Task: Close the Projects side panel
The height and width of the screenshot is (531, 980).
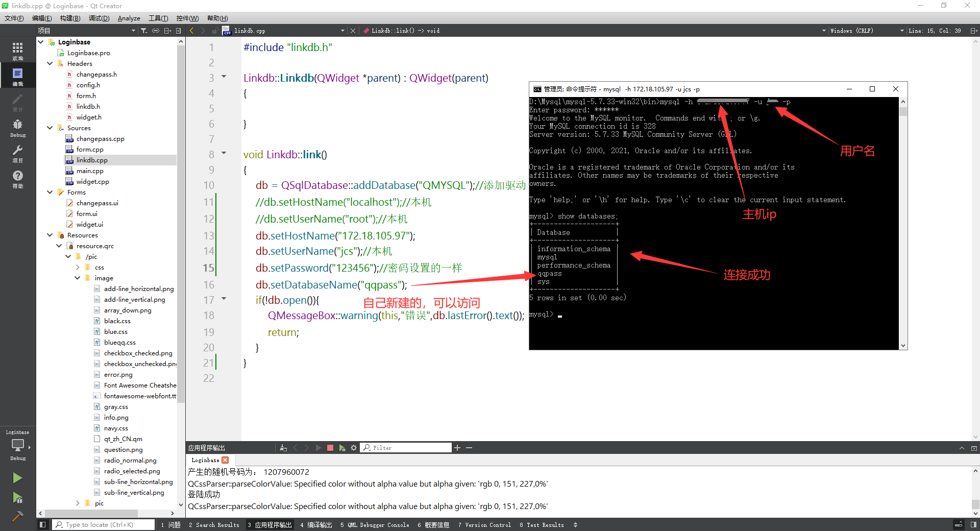Action: click(178, 31)
